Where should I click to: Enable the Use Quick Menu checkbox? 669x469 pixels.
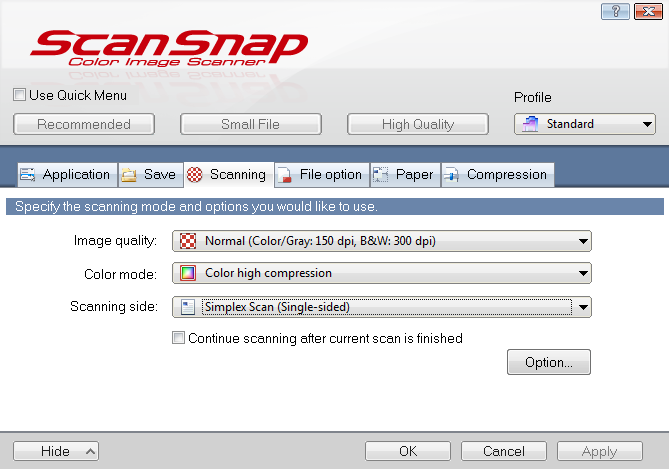point(19,94)
